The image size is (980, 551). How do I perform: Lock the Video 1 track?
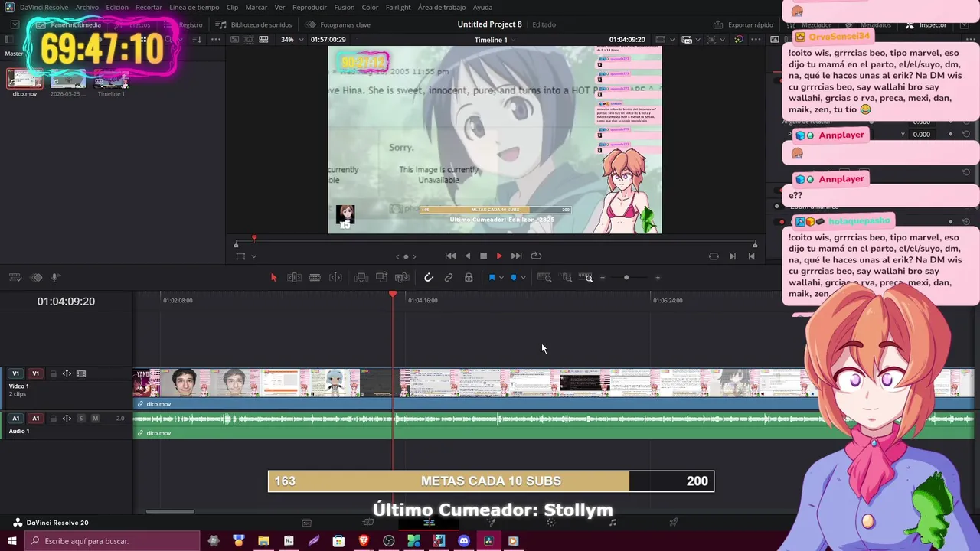[x=53, y=373]
